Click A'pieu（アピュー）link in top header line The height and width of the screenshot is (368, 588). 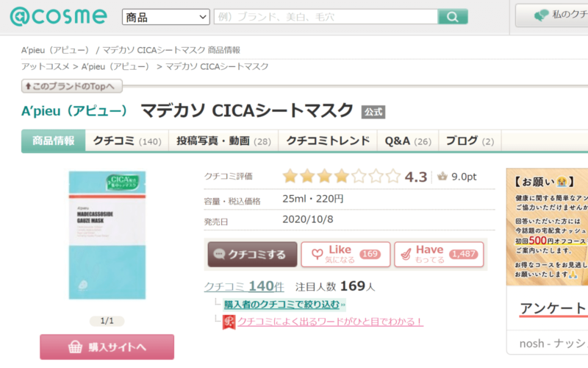point(55,50)
